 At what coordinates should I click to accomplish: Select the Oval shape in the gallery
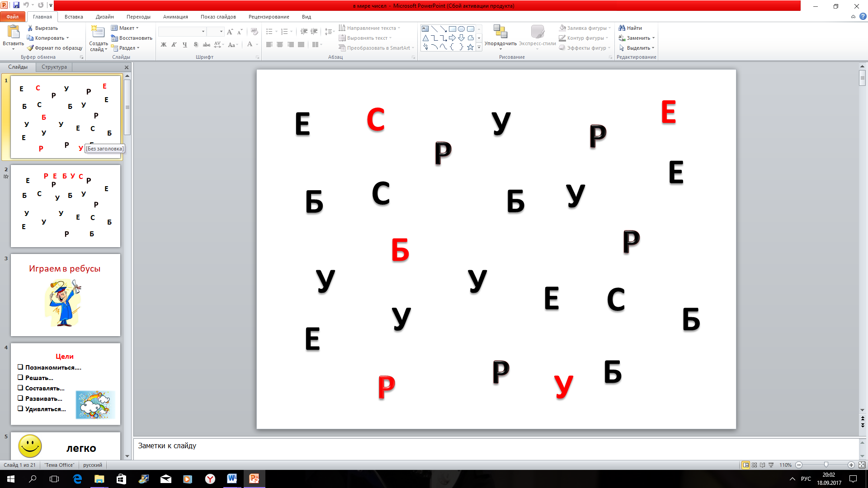point(461,28)
